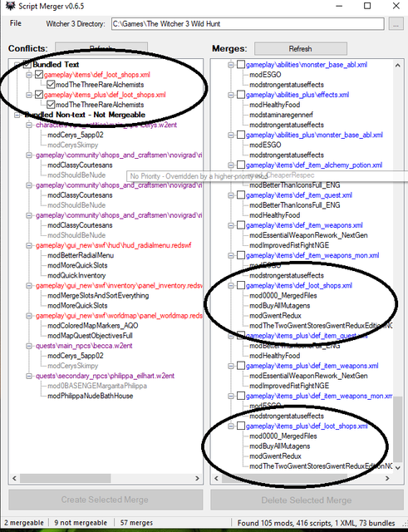Uncheck gameplay\items_plus\def_loot_shops.xml conflict checkbox
This screenshot has height=532, width=408.
coord(39,95)
